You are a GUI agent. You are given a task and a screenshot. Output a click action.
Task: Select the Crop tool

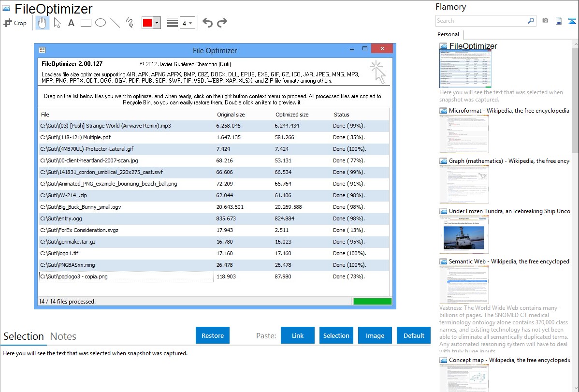pyautogui.click(x=15, y=23)
